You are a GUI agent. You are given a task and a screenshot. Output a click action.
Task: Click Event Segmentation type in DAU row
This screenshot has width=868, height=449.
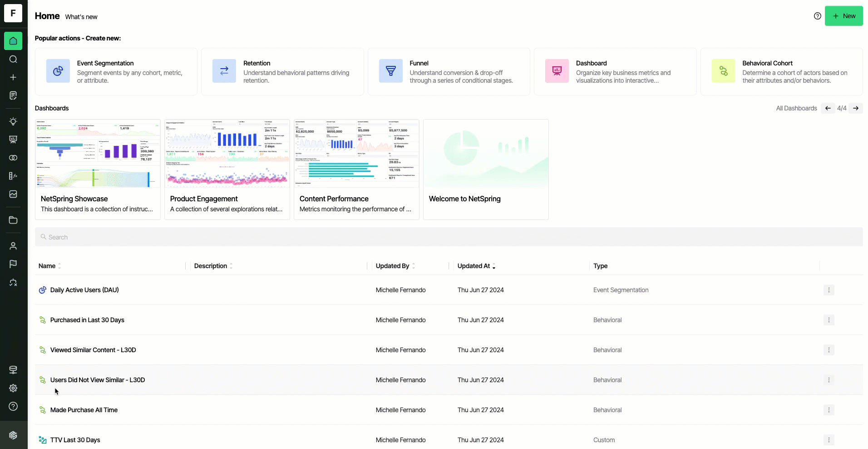621,290
